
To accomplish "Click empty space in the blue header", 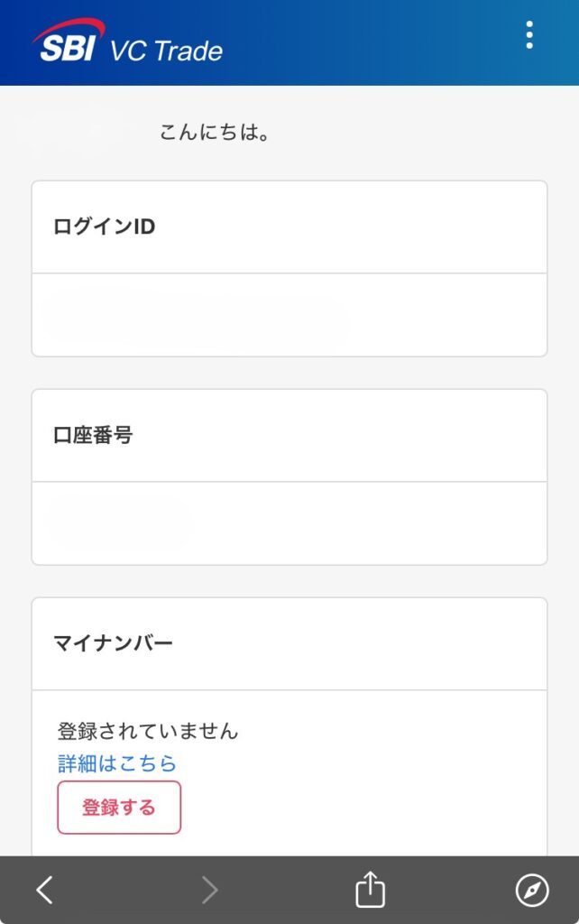I will point(379,43).
